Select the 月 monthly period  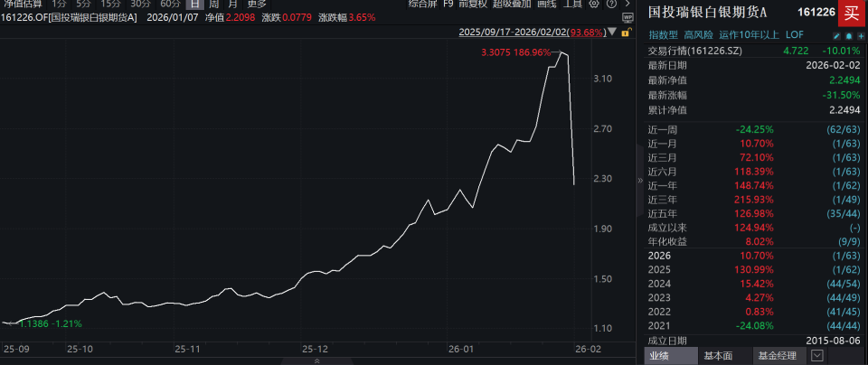(232, 4)
